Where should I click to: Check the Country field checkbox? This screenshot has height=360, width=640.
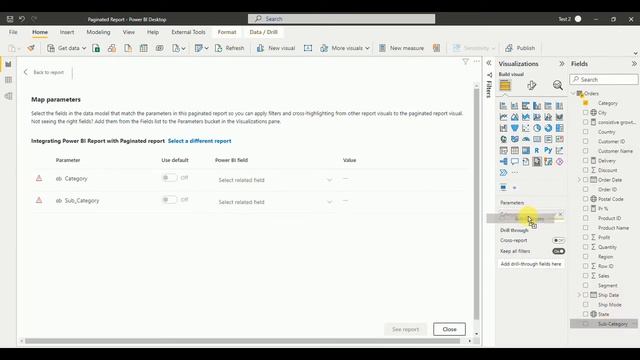point(585,132)
